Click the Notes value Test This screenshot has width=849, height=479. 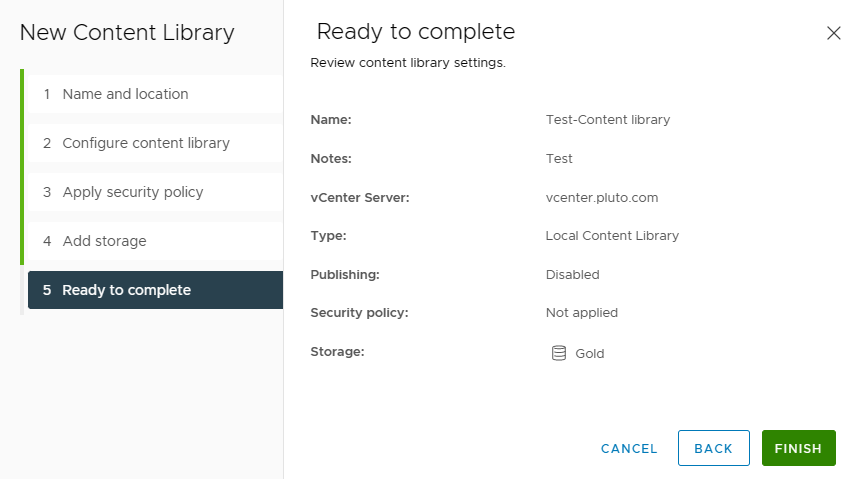coord(559,159)
